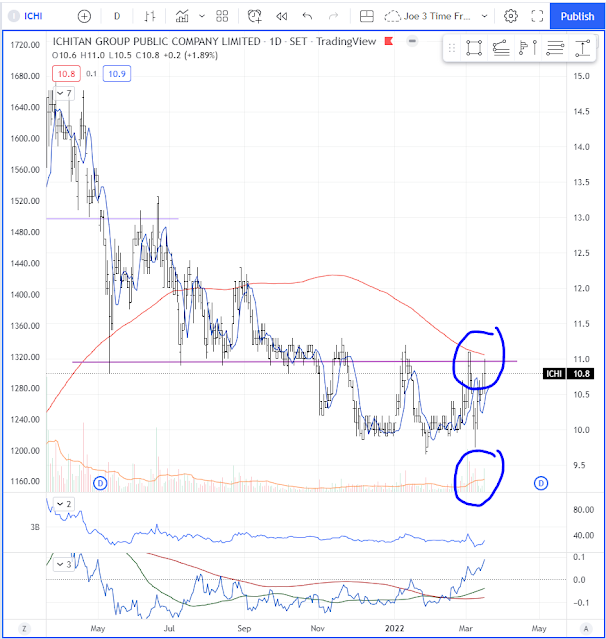606x639 pixels.
Task: Select the regression trend drawing tool
Action: coord(501,48)
